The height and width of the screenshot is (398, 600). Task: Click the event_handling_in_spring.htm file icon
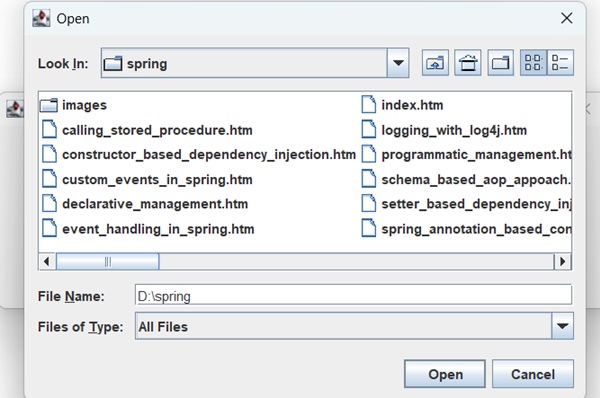tap(49, 228)
